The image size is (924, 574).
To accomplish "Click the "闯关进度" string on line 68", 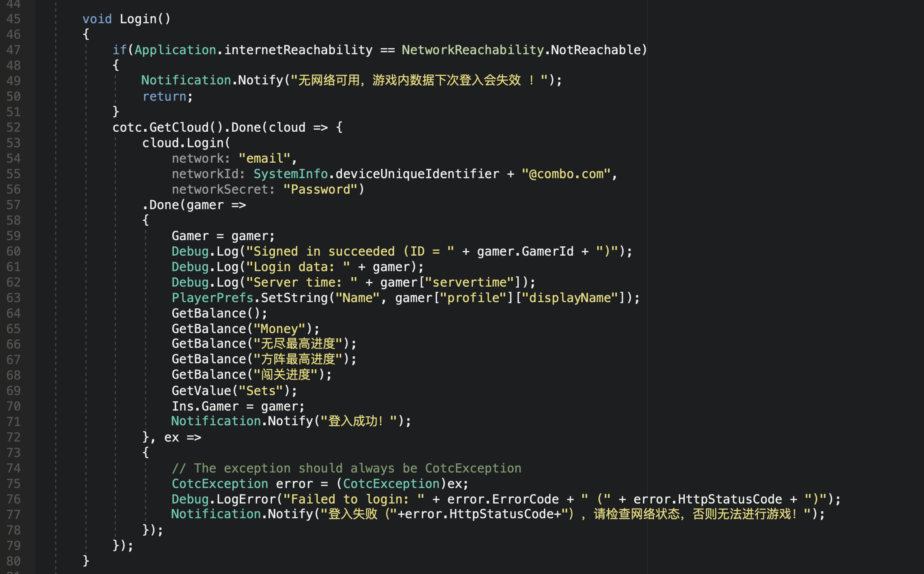I will click(286, 375).
